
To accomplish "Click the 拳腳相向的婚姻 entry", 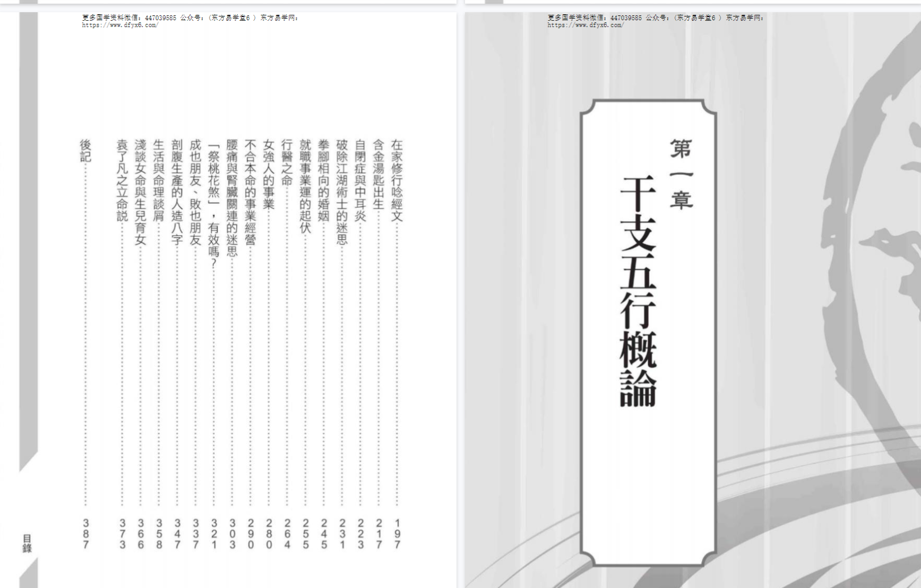I will [324, 180].
